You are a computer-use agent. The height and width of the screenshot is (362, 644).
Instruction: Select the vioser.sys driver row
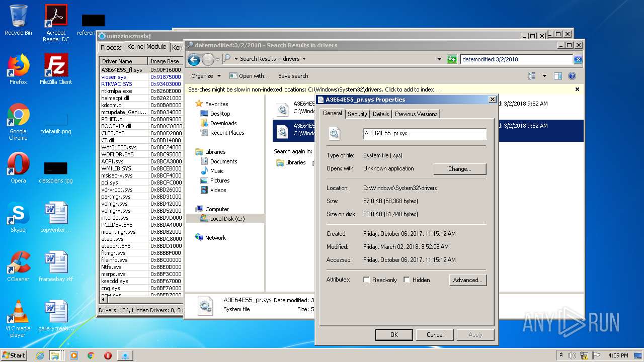pyautogui.click(x=141, y=77)
